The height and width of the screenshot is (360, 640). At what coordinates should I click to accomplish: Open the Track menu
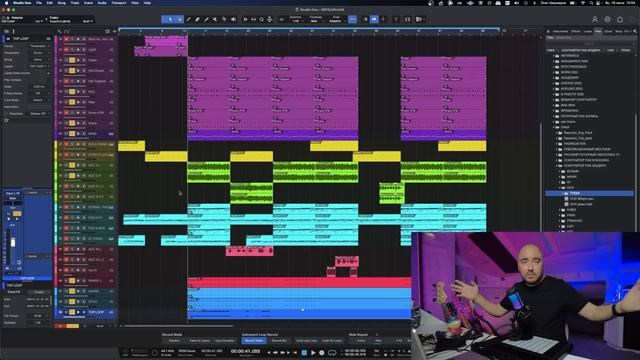pyautogui.click(x=75, y=3)
